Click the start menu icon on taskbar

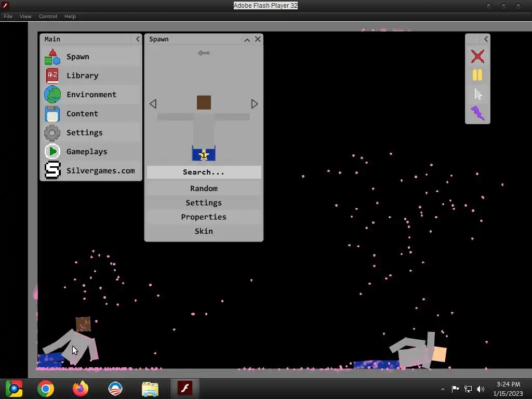tap(14, 389)
